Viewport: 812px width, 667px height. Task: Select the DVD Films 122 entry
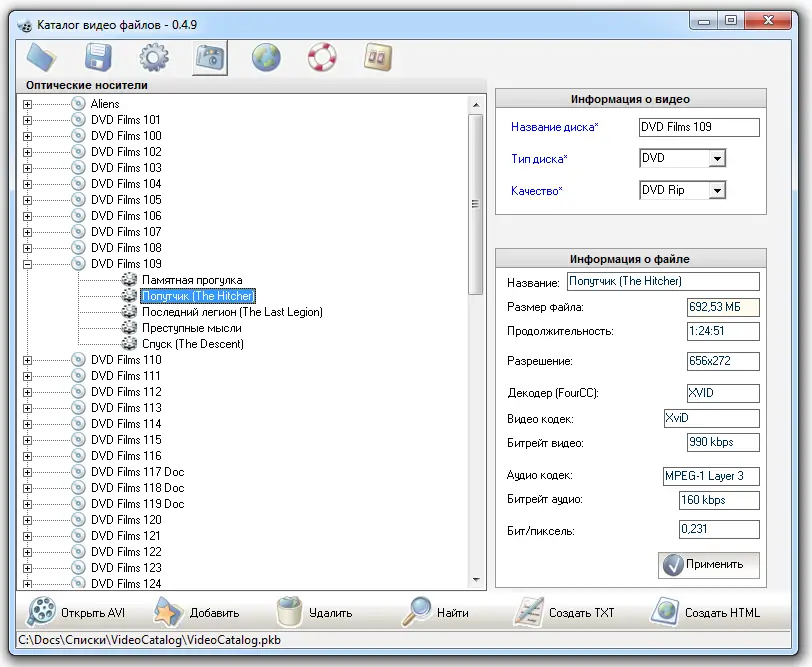(x=126, y=552)
